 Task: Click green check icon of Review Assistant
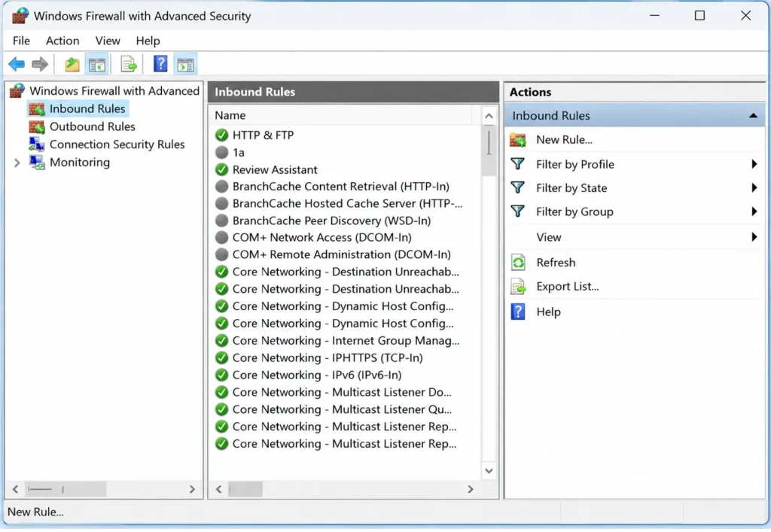click(222, 169)
